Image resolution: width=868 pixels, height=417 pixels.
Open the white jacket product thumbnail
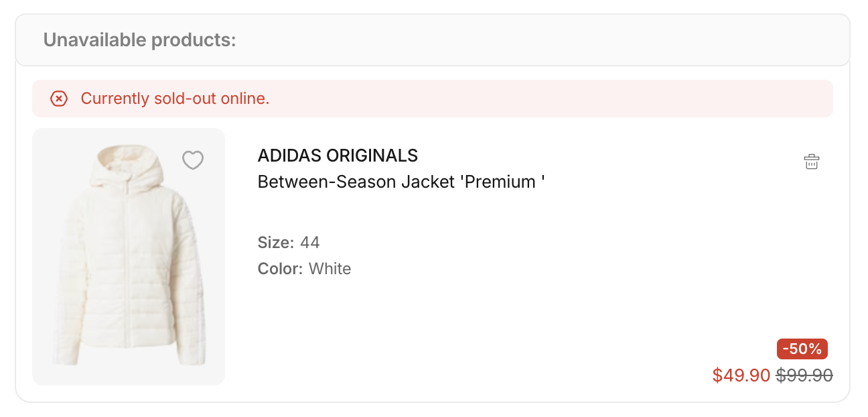(129, 257)
